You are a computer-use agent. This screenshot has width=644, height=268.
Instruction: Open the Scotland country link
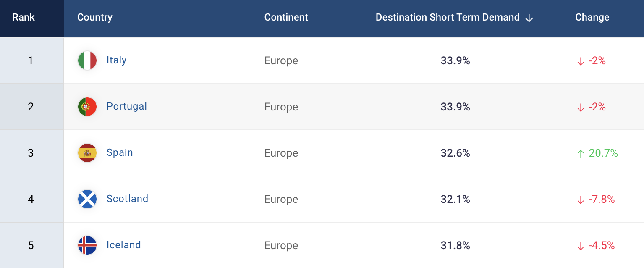coord(127,199)
